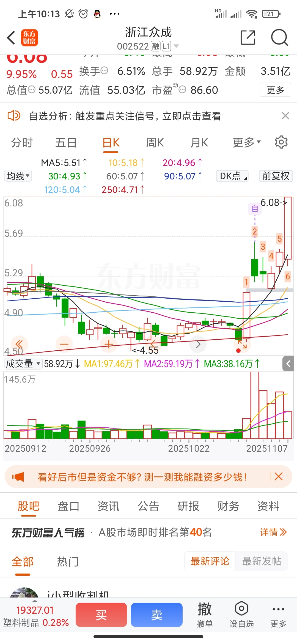
Task: Close the financing promotion banner
Action: tap(279, 476)
